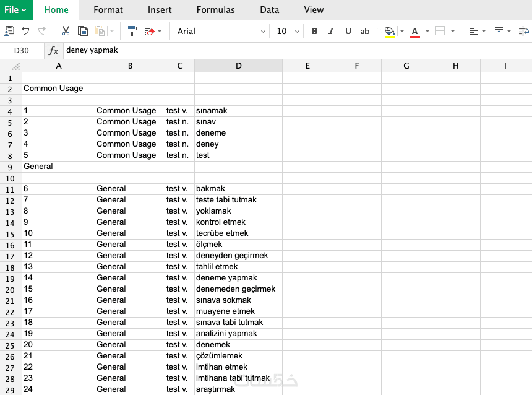Toggle Italic formatting

click(x=331, y=31)
